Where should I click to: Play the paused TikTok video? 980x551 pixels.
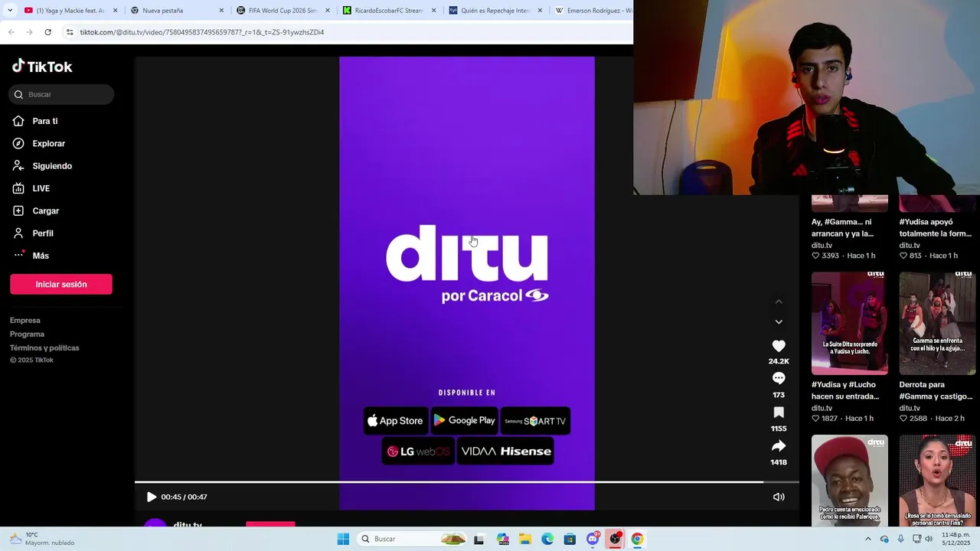[151, 497]
